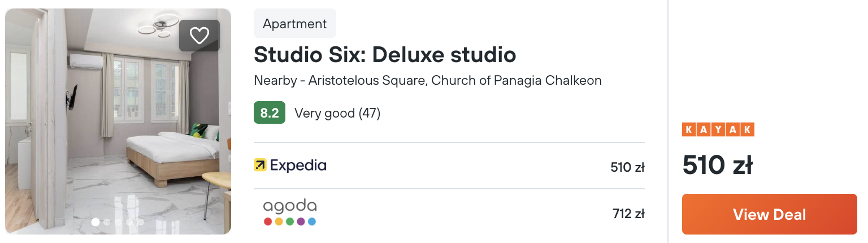The image size is (868, 243).
Task: Click agoda's colored dots icon
Action: [290, 222]
